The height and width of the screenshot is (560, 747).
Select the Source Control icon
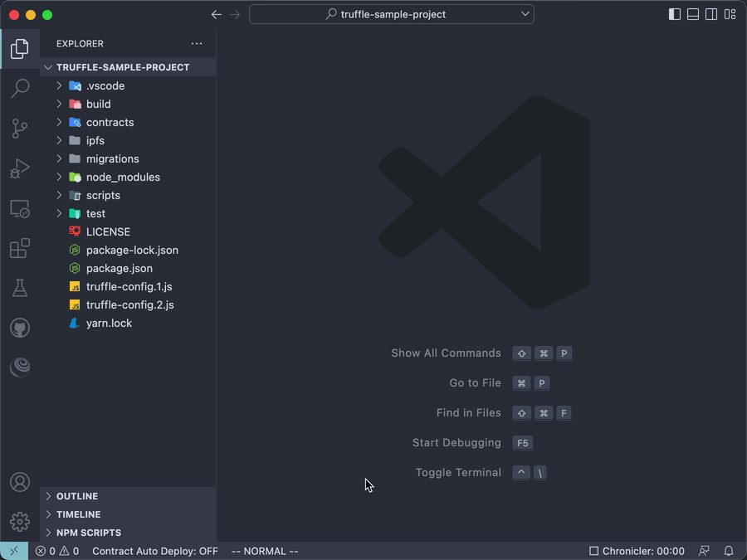click(20, 129)
